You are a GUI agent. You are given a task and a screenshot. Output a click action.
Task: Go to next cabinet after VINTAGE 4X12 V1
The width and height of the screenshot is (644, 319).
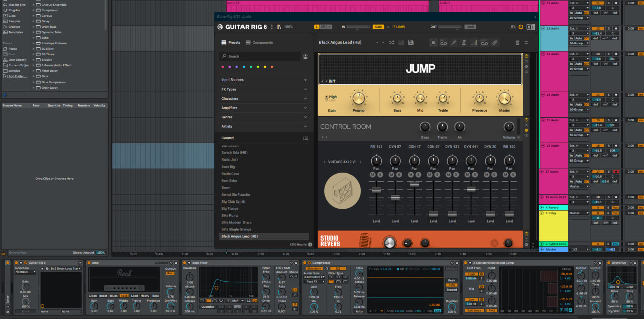[360, 162]
